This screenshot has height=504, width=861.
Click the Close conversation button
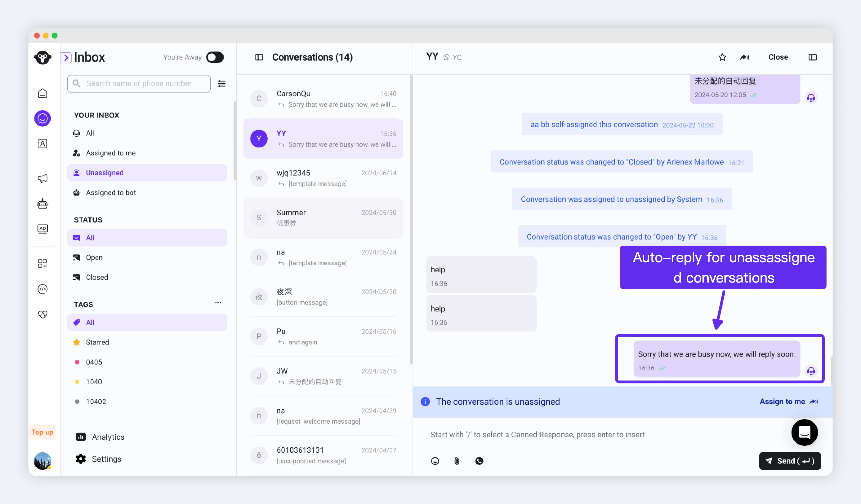point(778,57)
